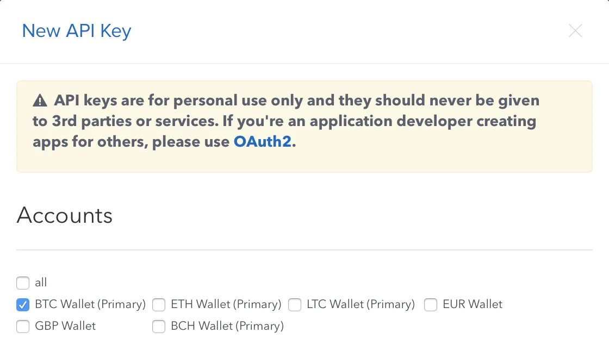609x364 pixels.
Task: Click the warning triangle icon
Action: tap(40, 101)
